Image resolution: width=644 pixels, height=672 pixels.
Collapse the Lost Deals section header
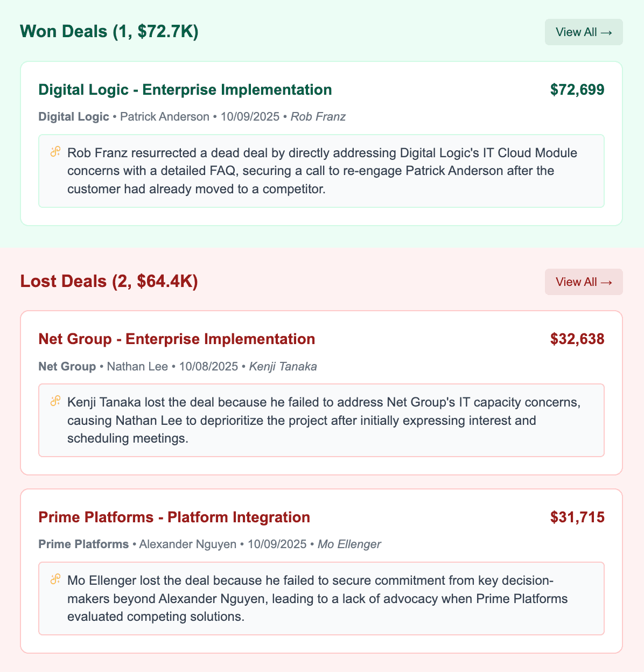click(109, 282)
